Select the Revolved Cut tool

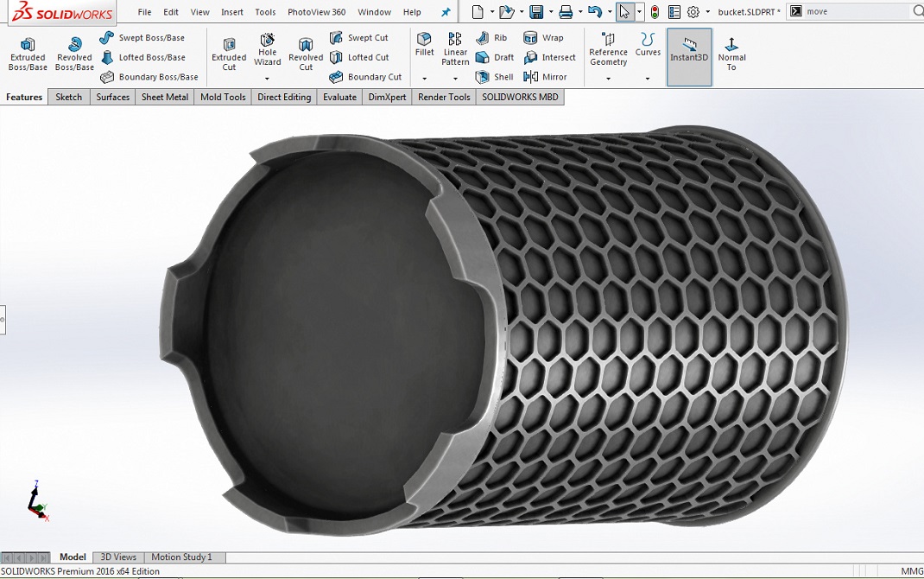coord(305,54)
